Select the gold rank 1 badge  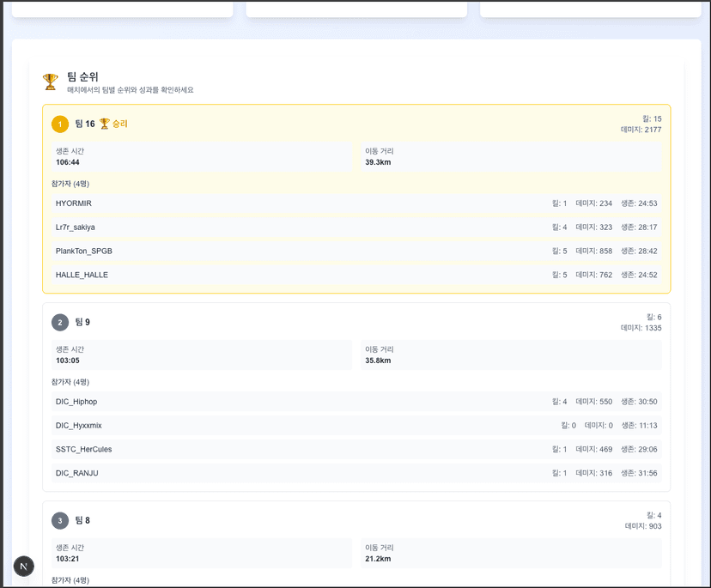(x=60, y=124)
